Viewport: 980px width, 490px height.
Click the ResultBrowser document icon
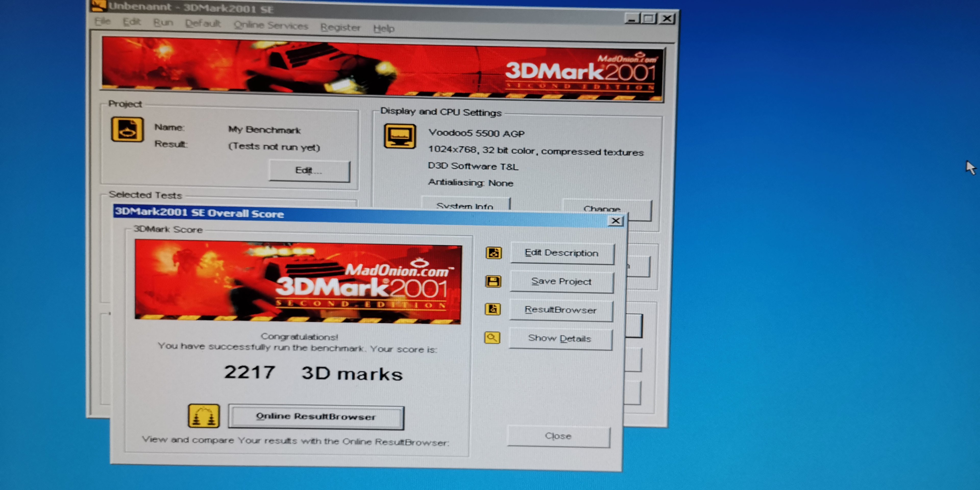coord(493,309)
